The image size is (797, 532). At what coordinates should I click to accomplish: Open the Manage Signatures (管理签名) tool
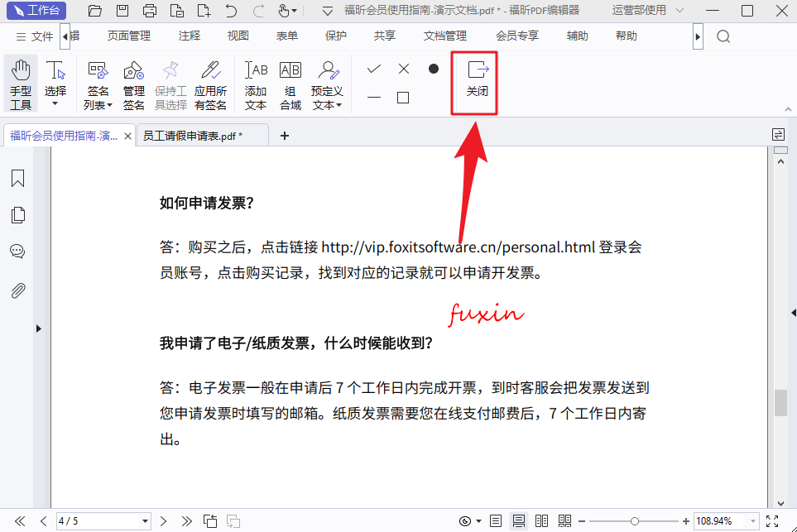pos(133,84)
